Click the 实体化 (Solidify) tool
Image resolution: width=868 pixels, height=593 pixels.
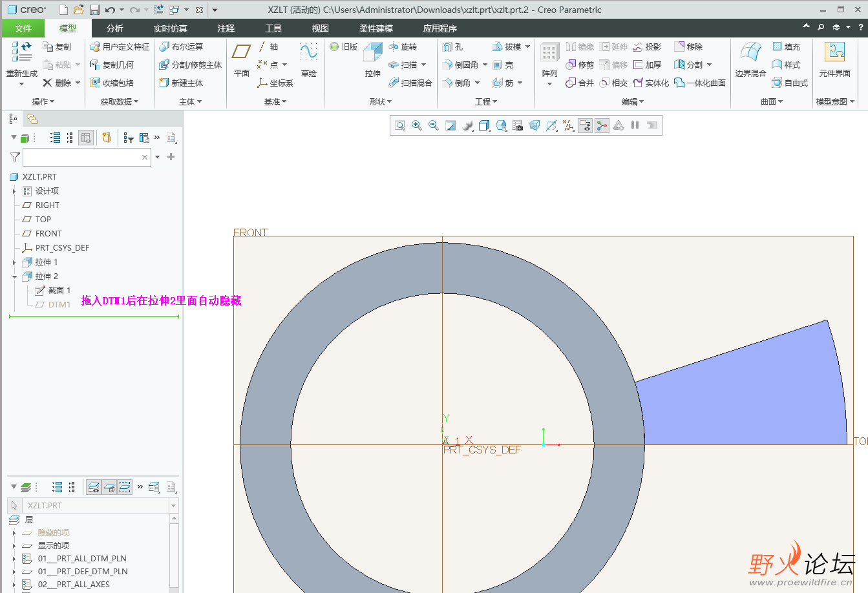(x=651, y=83)
